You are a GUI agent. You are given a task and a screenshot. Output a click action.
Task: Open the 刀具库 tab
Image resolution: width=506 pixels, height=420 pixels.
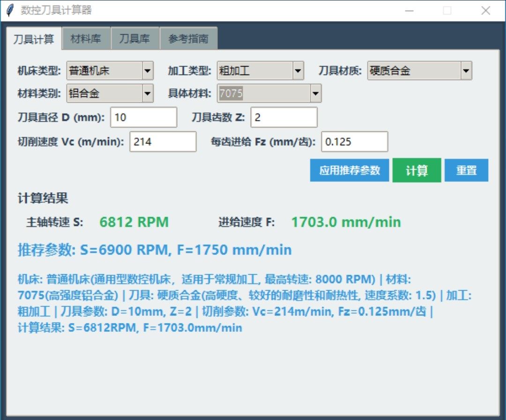point(135,39)
